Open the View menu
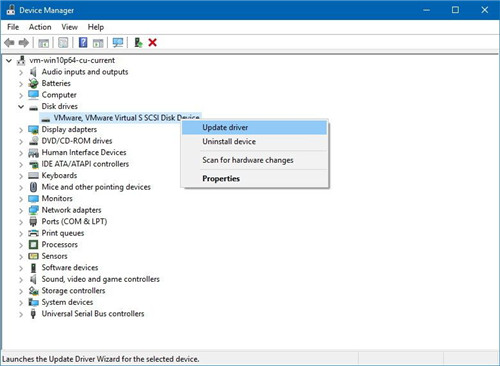Screen dimensions: 500x366 pyautogui.click(x=69, y=27)
